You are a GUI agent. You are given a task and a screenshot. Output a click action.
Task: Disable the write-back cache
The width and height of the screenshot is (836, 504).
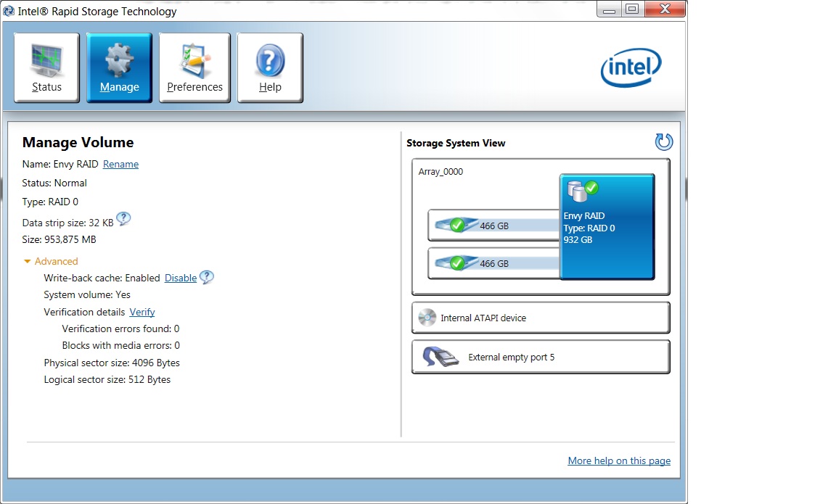(180, 278)
